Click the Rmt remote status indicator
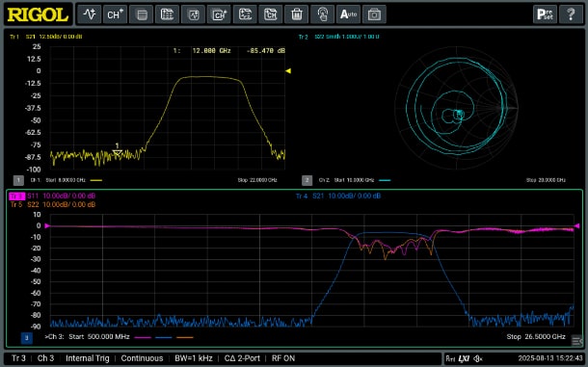Image resolution: width=588 pixels, height=367 pixels. click(451, 358)
